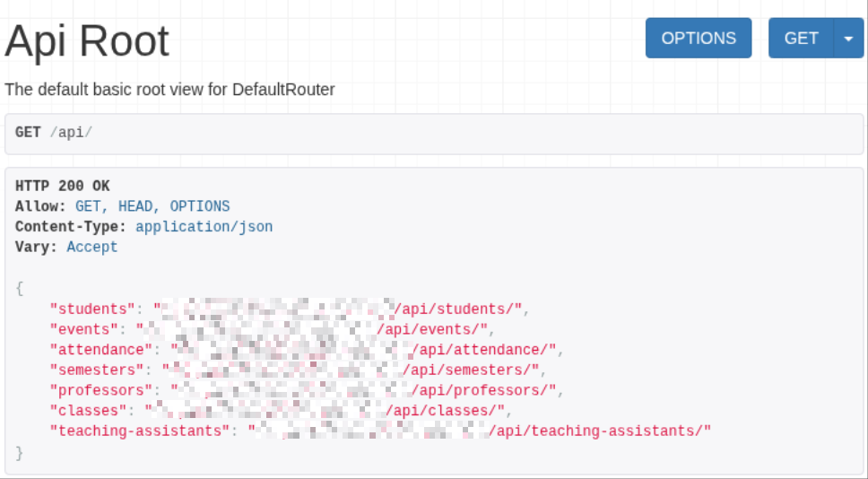Send request with the GET button
The height and width of the screenshot is (479, 868).
[801, 39]
